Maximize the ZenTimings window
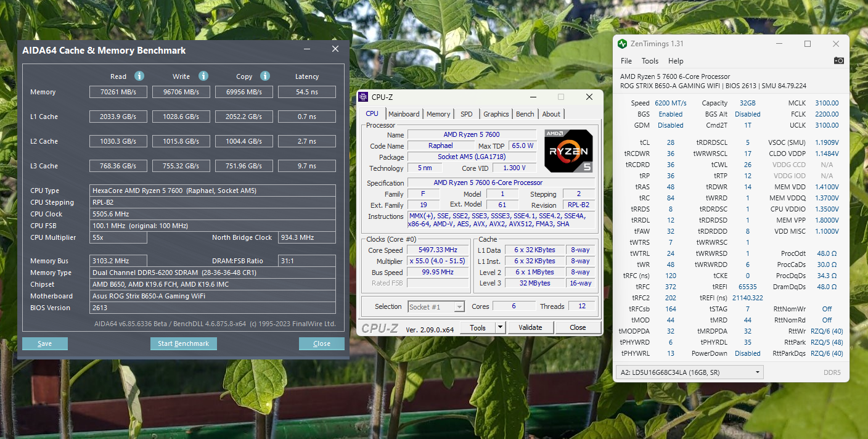 tap(808, 44)
